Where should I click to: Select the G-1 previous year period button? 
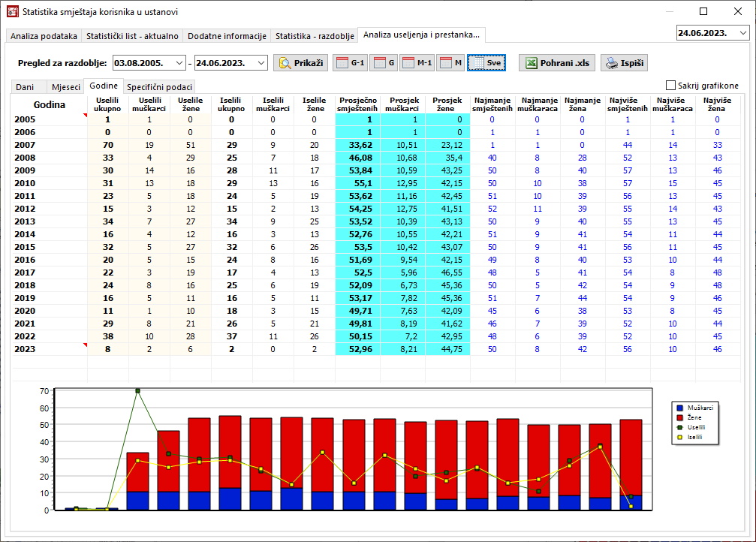click(x=350, y=63)
